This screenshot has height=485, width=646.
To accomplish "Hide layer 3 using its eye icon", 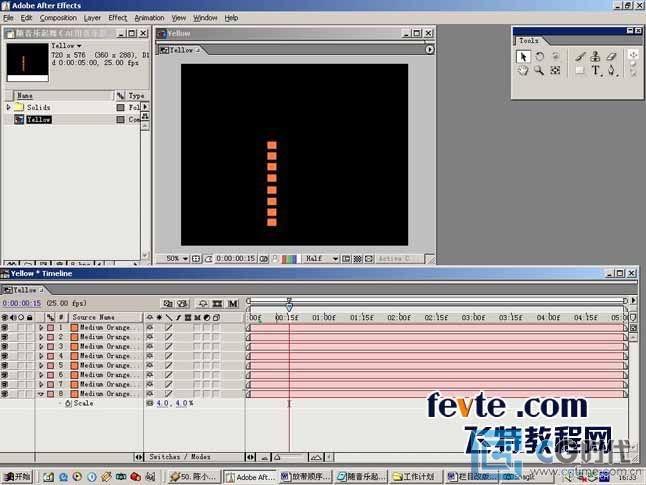I will point(5,347).
